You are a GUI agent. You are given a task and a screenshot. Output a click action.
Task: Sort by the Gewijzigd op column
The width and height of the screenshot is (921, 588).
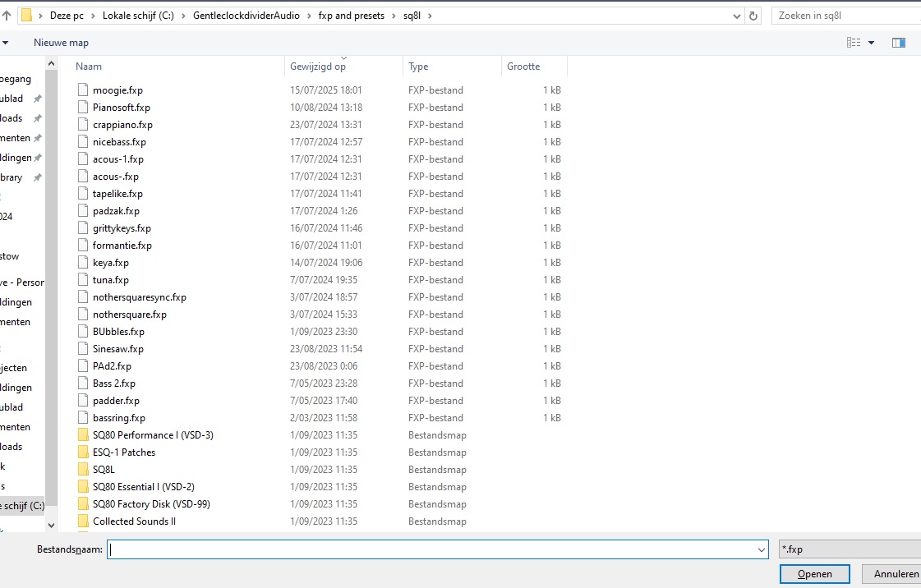[318, 67]
